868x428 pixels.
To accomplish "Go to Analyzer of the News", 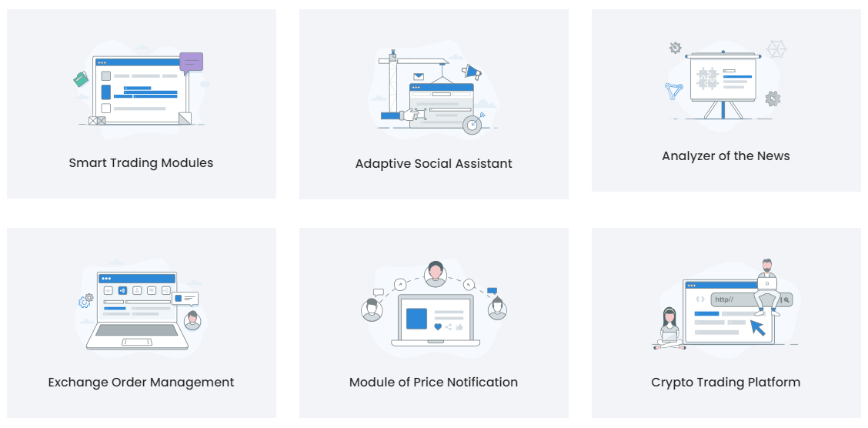I will (726, 156).
